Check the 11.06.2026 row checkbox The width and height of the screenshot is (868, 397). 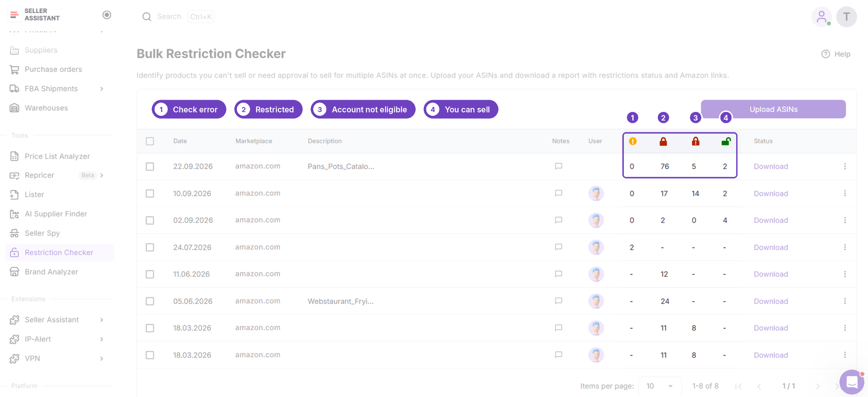coord(150,274)
